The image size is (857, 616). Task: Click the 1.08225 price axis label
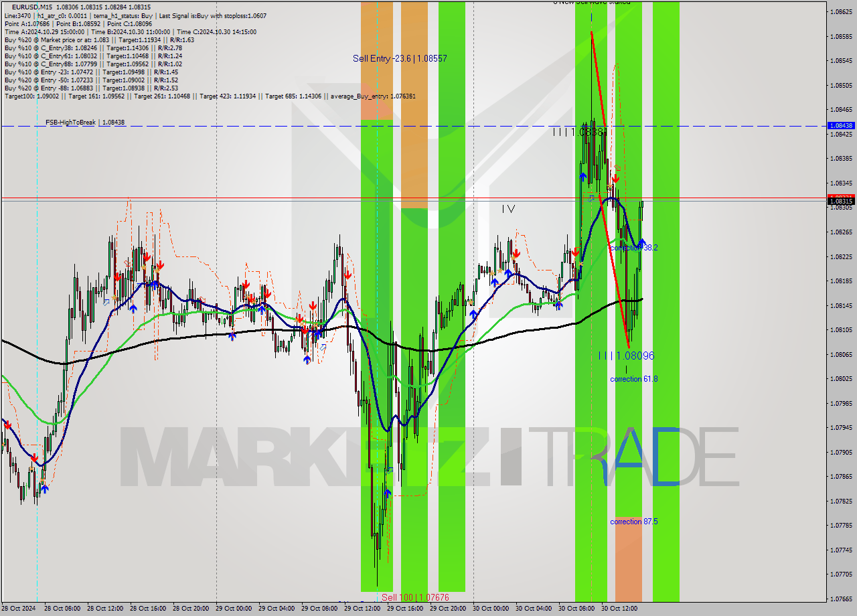pos(840,256)
